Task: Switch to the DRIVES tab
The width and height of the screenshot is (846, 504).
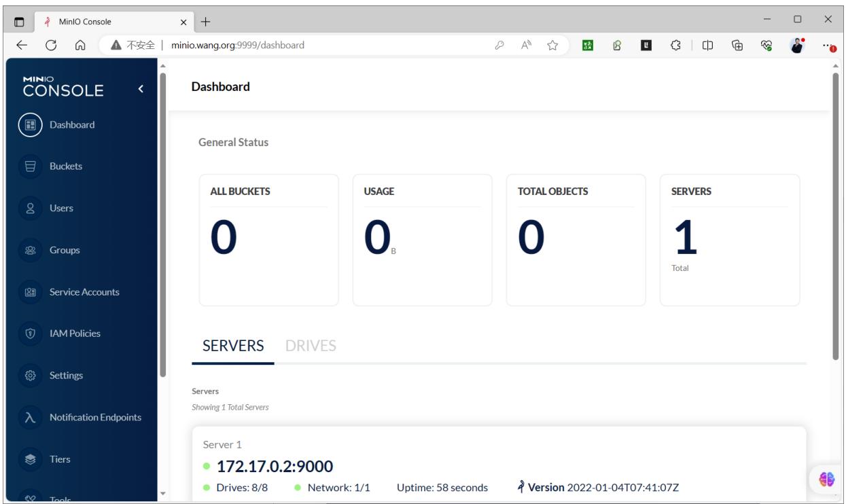Action: (311, 346)
